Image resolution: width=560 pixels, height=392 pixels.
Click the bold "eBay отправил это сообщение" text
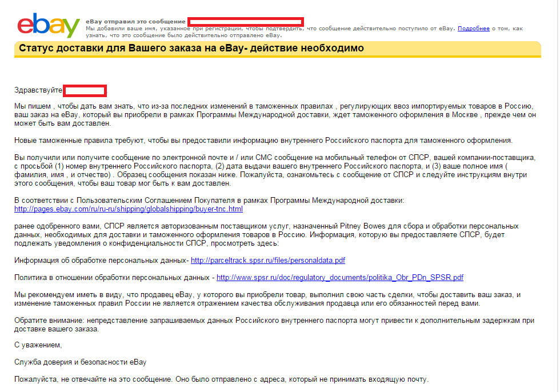[135, 21]
